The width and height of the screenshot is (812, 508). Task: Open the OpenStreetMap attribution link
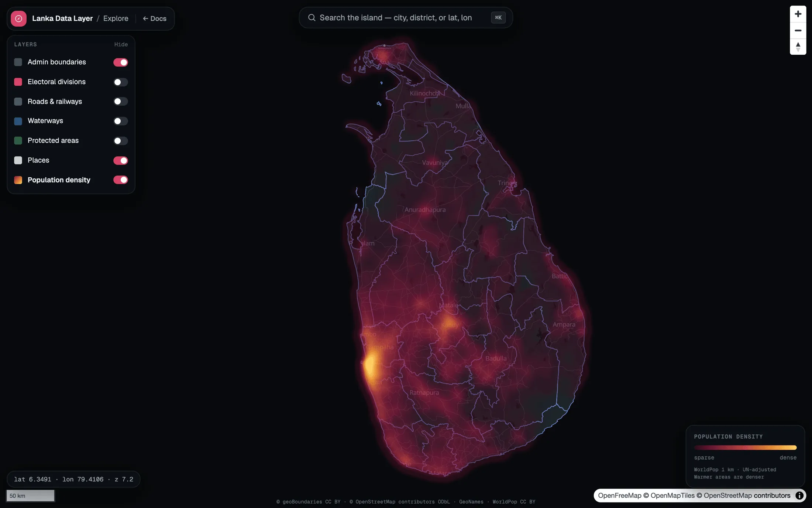(727, 495)
